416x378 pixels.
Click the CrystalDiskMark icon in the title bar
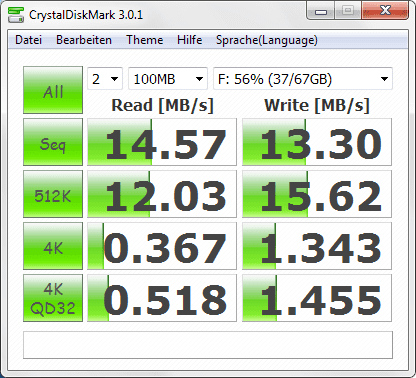tap(16, 15)
